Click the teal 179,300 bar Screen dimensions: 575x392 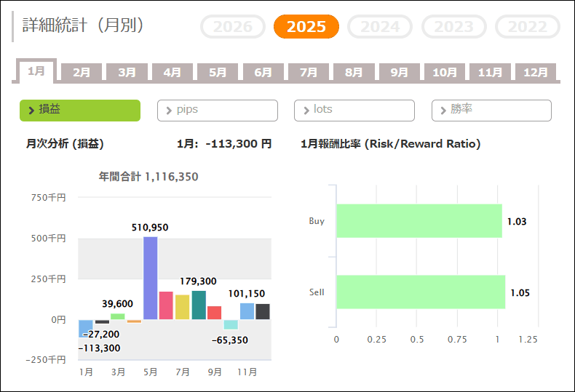point(199,305)
